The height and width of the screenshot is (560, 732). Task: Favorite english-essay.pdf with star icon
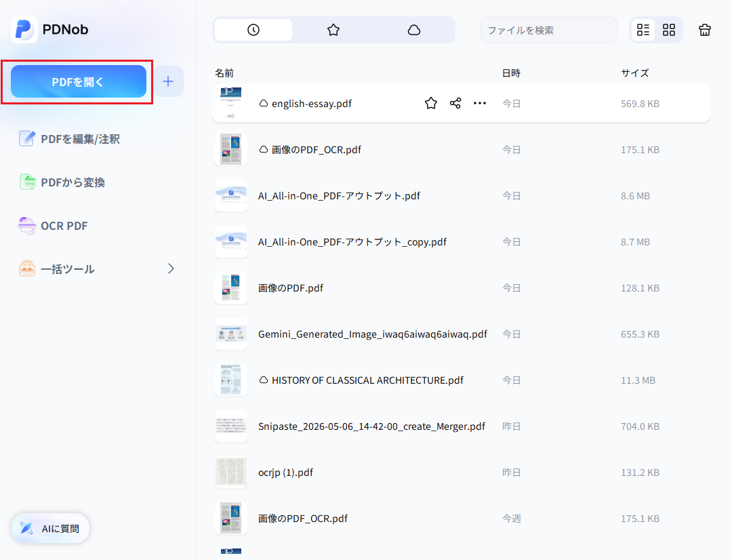click(431, 103)
